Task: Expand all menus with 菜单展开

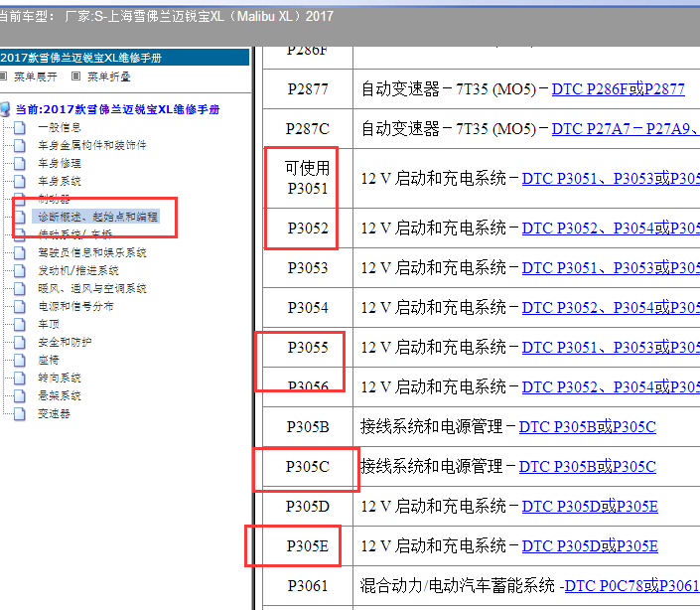Action: point(36,76)
